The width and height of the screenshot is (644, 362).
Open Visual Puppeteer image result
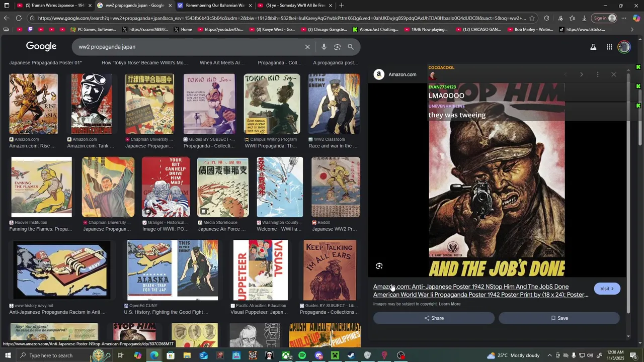(x=260, y=270)
